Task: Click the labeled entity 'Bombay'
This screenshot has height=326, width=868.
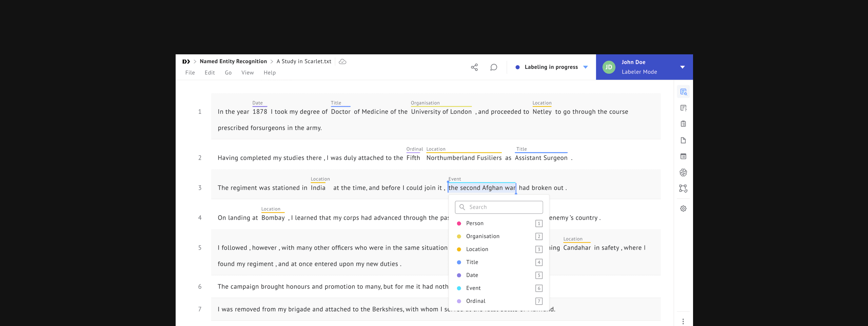Action: 273,218
